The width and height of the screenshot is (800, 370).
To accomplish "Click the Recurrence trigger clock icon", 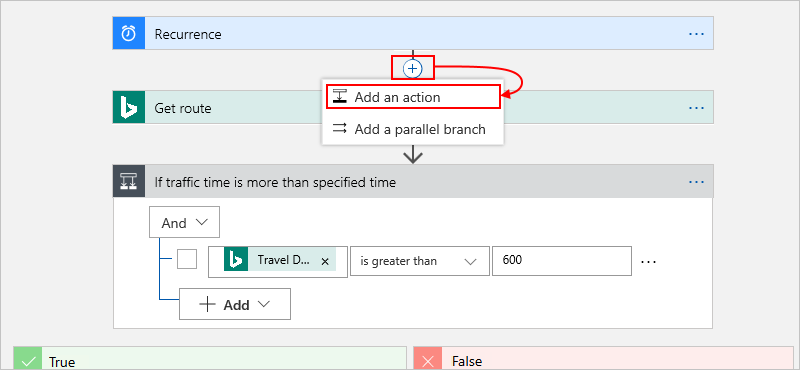I will (129, 34).
